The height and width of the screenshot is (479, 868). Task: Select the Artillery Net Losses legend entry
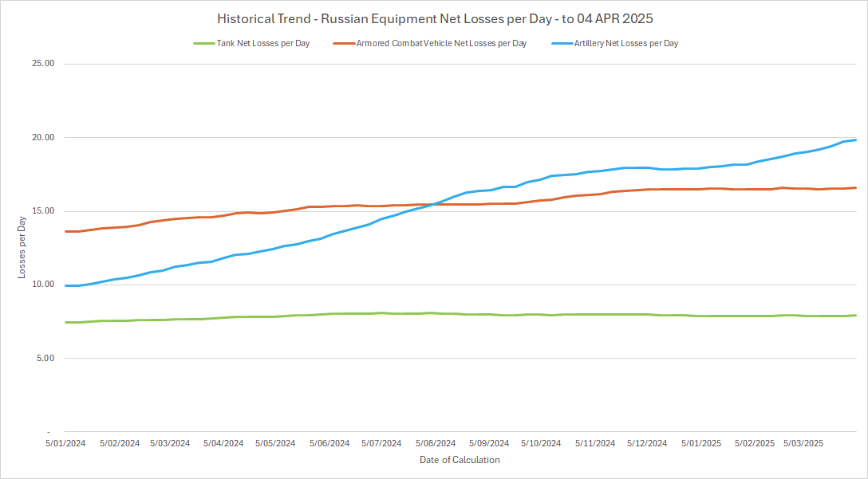point(626,43)
